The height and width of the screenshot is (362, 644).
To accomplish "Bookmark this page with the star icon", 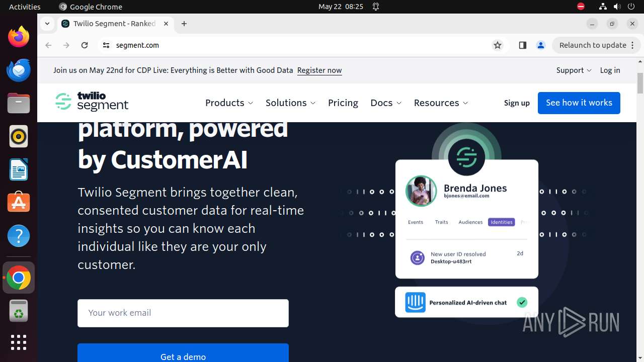I will pos(498,45).
